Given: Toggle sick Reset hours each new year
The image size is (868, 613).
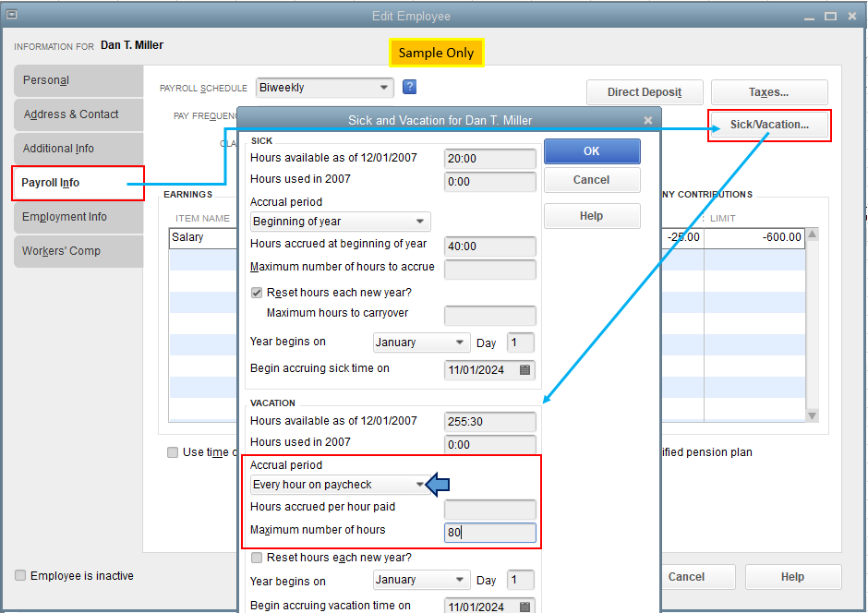Looking at the screenshot, I should pos(257,293).
